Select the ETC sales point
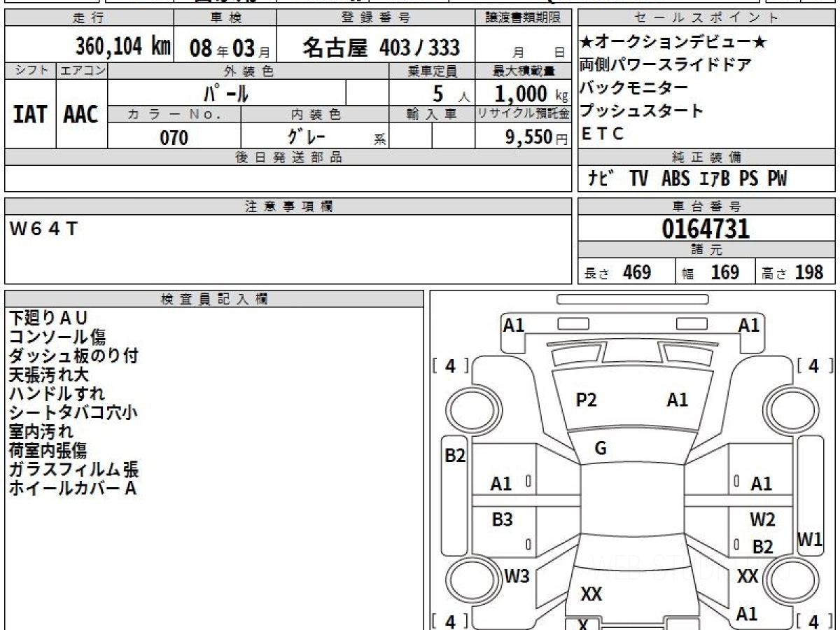840x630 pixels. pyautogui.click(x=603, y=134)
